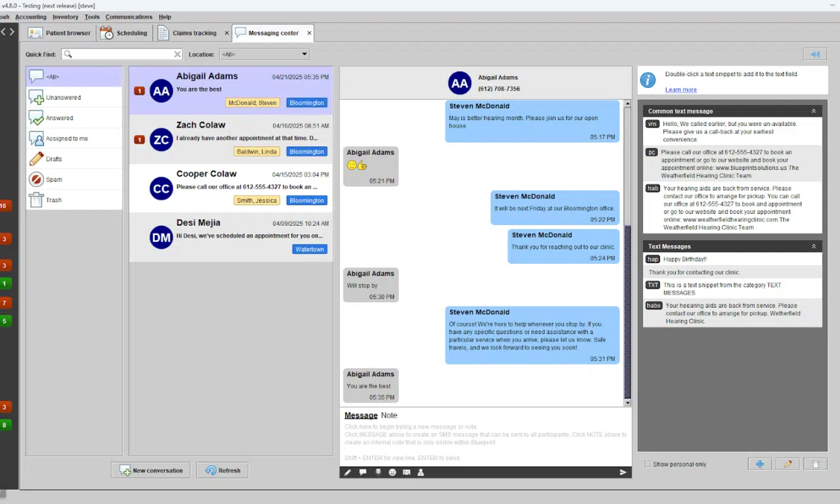Show Unanswered messages folder

pos(74,97)
